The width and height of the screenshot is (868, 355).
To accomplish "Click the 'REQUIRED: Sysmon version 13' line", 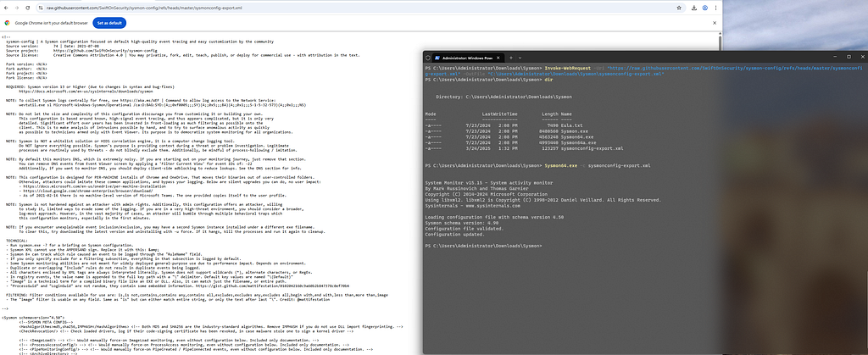I will coord(90,86).
